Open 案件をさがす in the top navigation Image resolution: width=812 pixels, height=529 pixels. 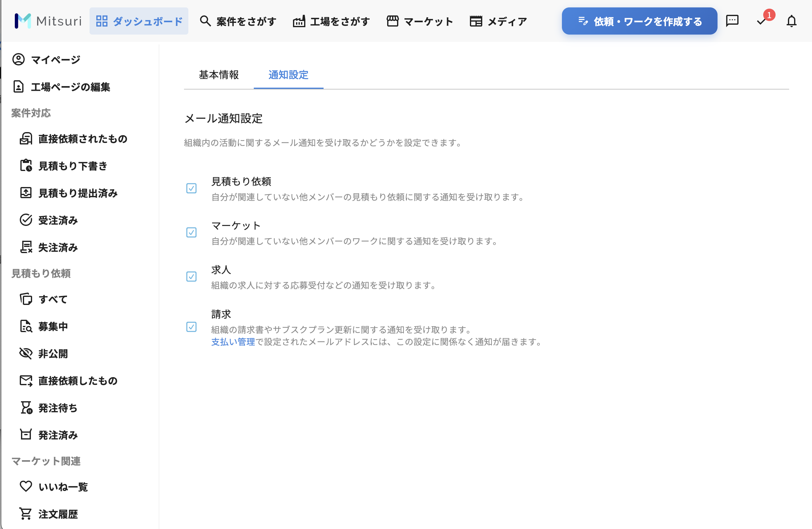pyautogui.click(x=238, y=21)
